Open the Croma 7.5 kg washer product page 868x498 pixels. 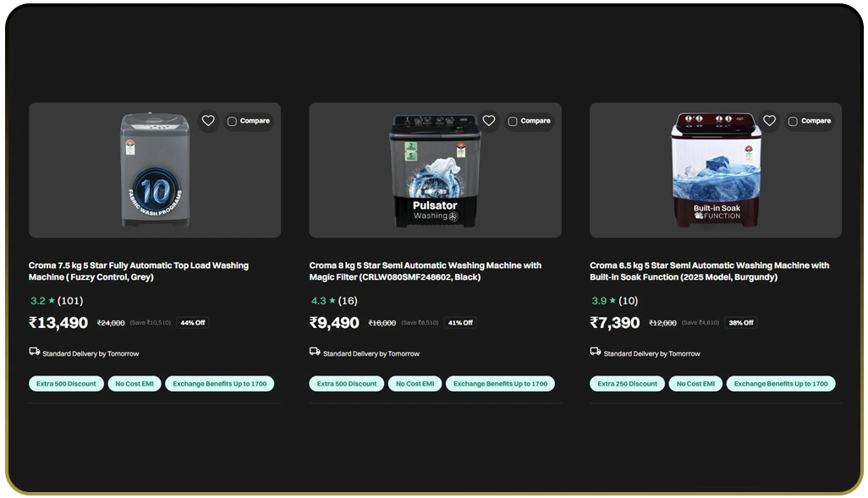pos(138,271)
